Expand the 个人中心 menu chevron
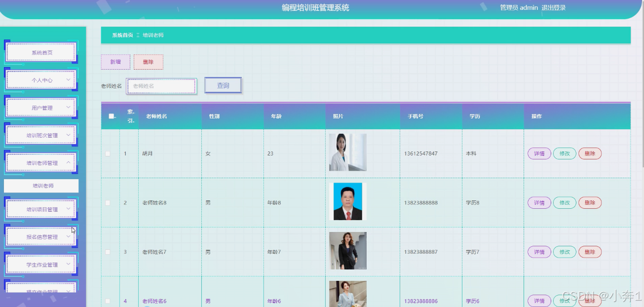This screenshot has width=644, height=307. (x=68, y=79)
